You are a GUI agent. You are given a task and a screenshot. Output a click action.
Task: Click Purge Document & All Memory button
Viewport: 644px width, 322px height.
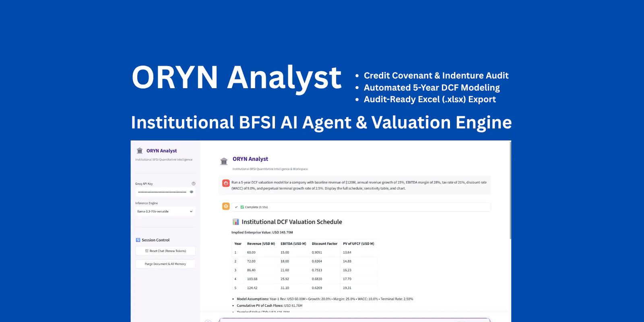click(x=165, y=264)
